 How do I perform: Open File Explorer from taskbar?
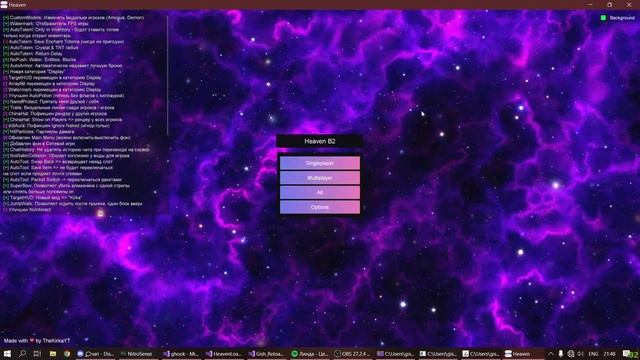(53, 354)
